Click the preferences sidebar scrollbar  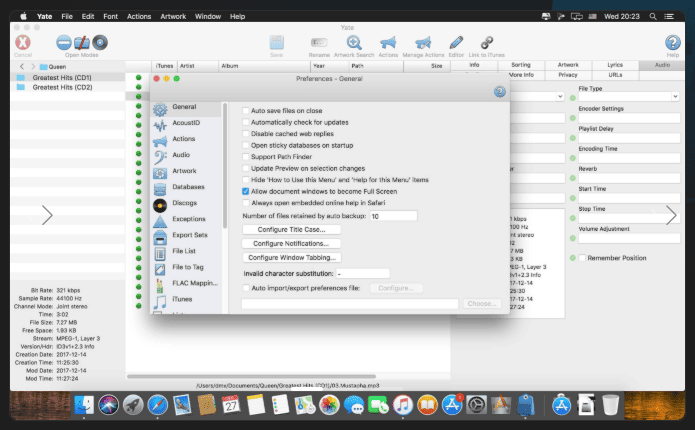[225, 165]
